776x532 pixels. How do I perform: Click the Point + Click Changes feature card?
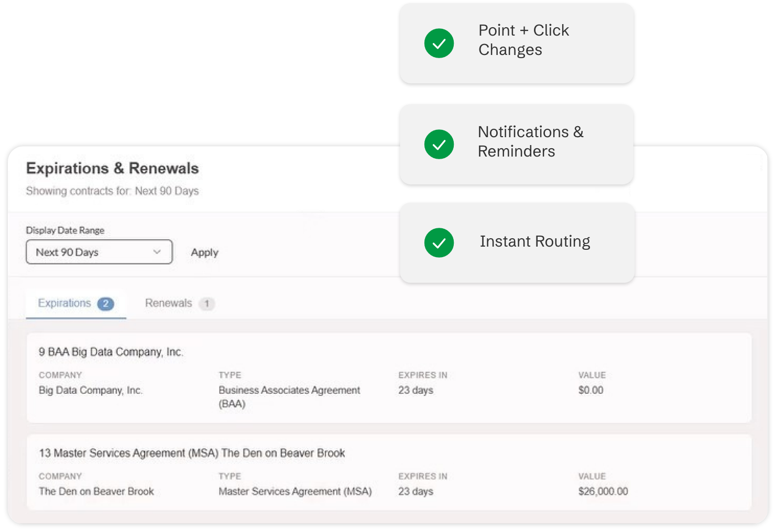tap(517, 43)
